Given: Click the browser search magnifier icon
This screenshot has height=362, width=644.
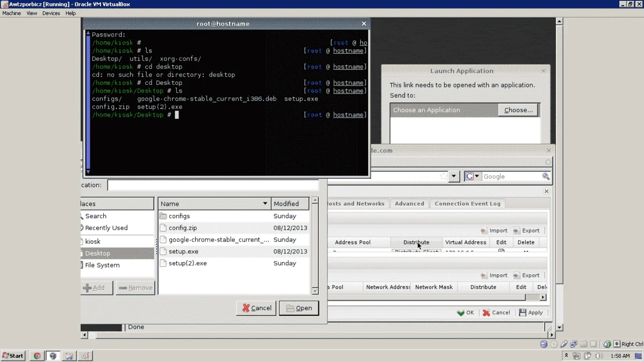Looking at the screenshot, I should pos(546,177).
